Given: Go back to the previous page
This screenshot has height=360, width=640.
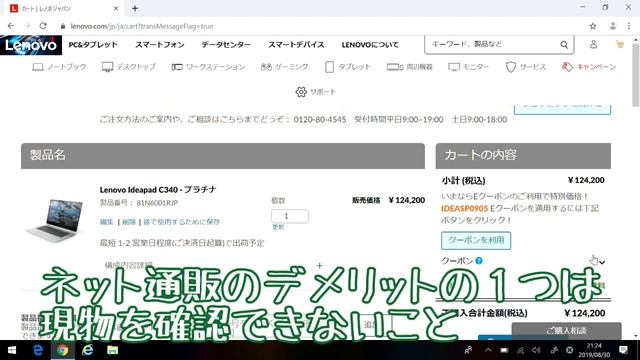Looking at the screenshot, I should [x=11, y=26].
